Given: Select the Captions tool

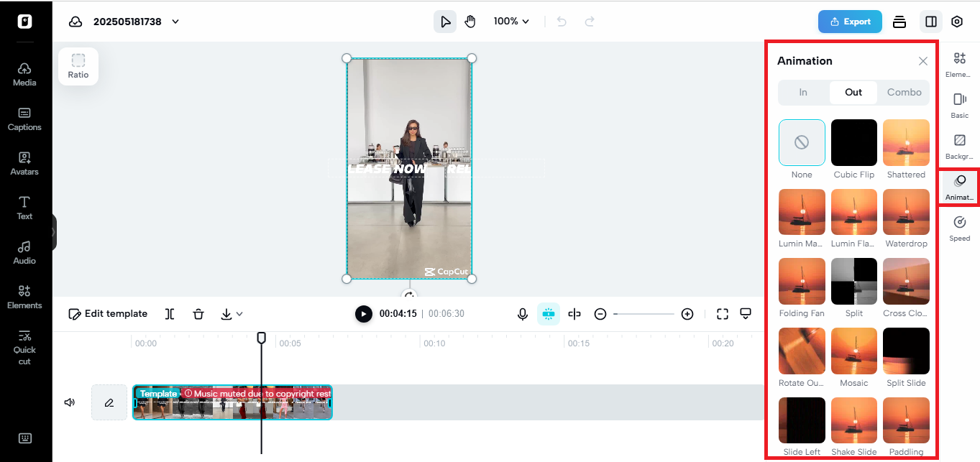Looking at the screenshot, I should tap(24, 119).
